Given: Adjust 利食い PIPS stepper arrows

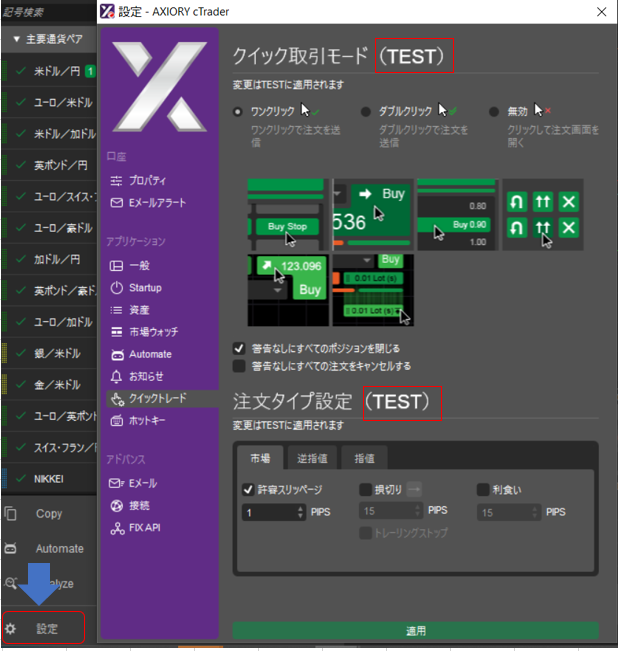Looking at the screenshot, I should click(x=536, y=512).
